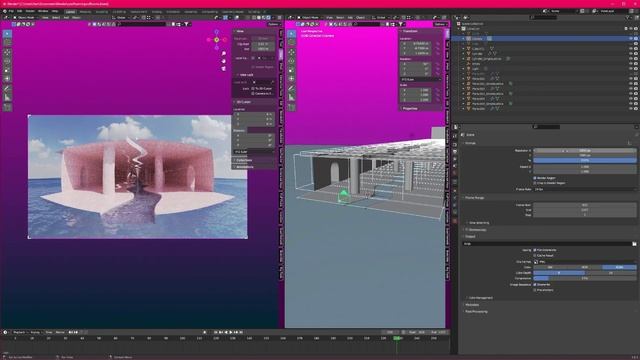Collapse the Format panel section

click(470, 143)
